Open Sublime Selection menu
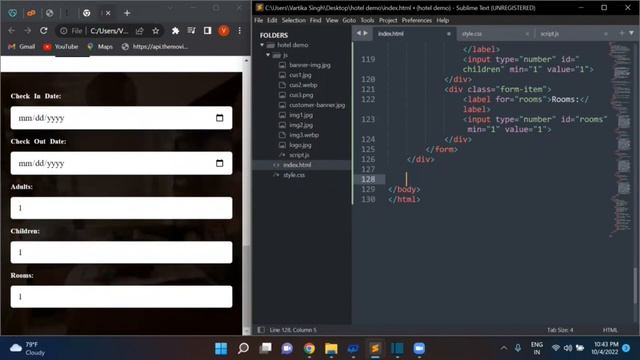 coord(293,20)
